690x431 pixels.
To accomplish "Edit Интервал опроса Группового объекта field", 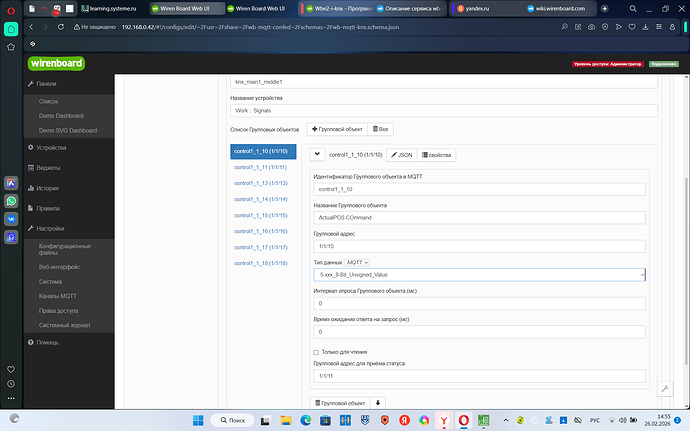I will (479, 303).
